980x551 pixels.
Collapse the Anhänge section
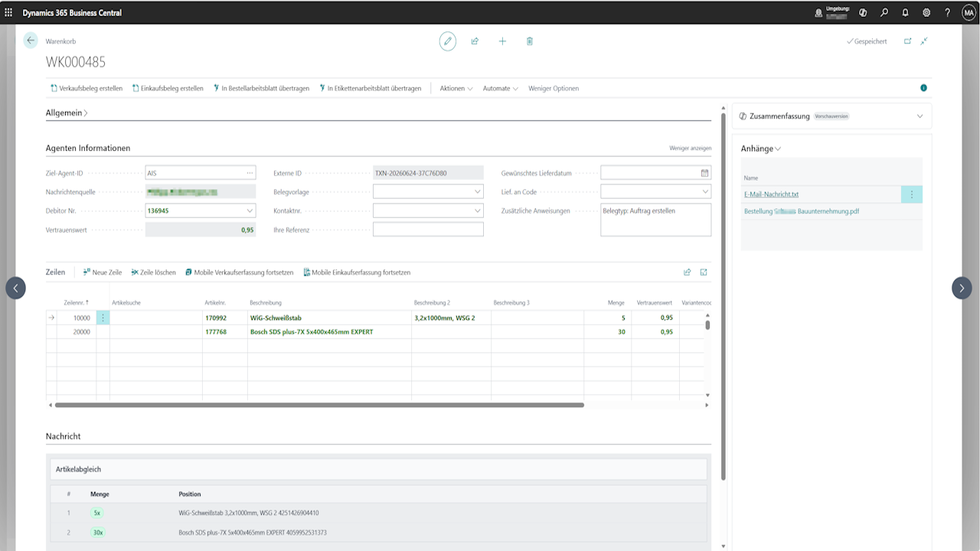tap(760, 148)
